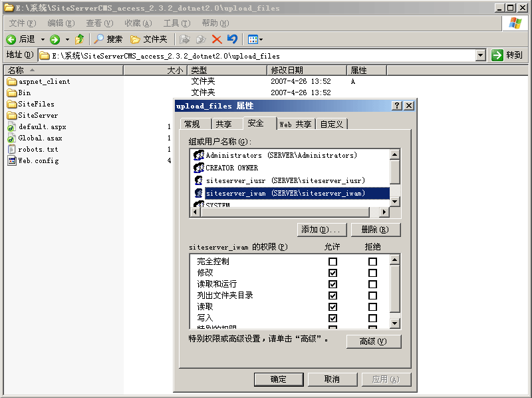Open the Views toolbar icon
This screenshot has width=532, height=398.
[x=253, y=39]
